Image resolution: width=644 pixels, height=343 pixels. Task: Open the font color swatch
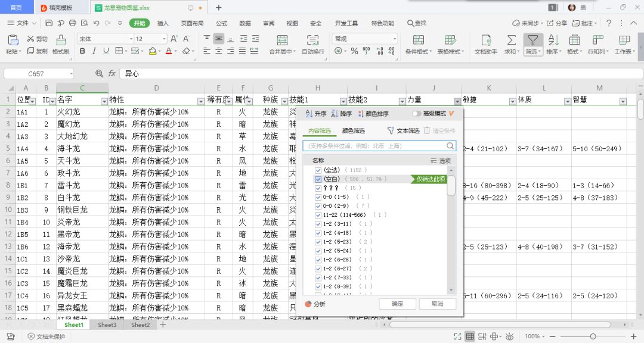(168, 51)
